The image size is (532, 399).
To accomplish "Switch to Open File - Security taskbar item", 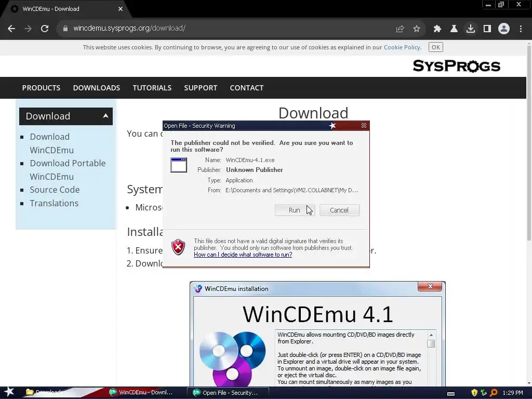I will (228, 393).
